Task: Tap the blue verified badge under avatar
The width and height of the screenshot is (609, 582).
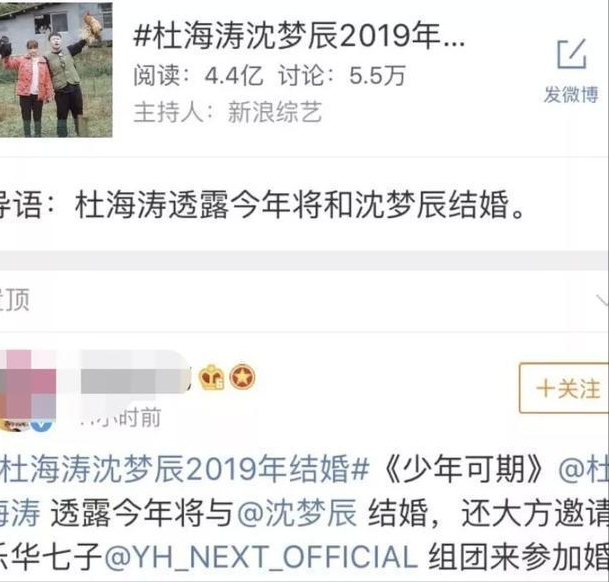Action: [42, 424]
